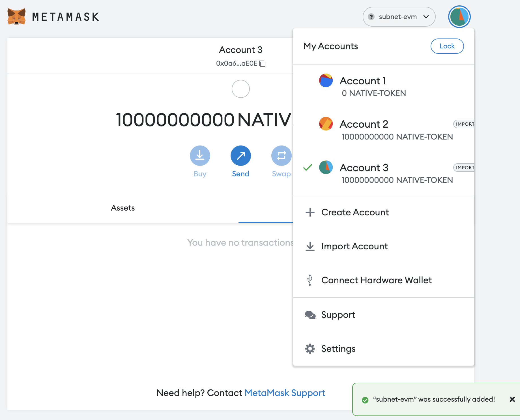Click the Account 3 IMPORTED badge
The height and width of the screenshot is (420, 520).
(x=464, y=168)
